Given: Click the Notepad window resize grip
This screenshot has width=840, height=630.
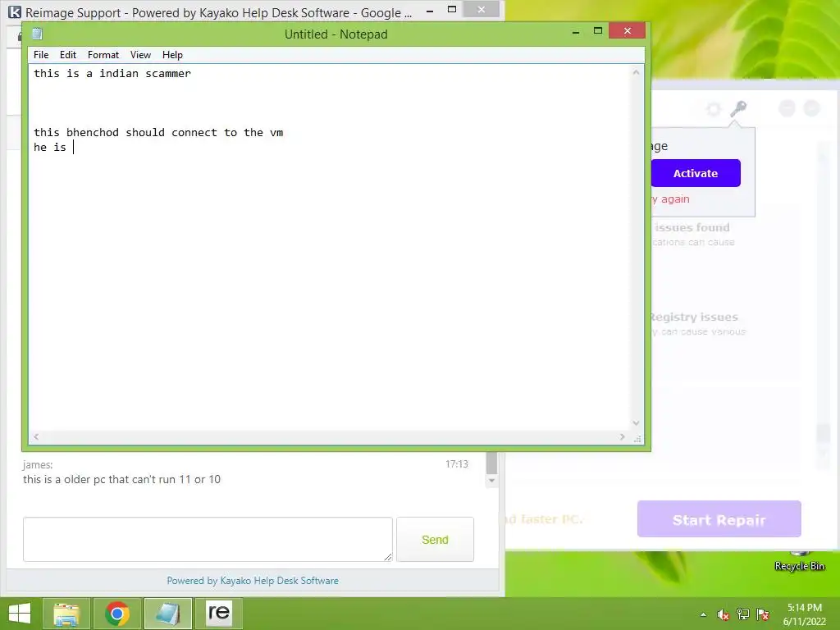Looking at the screenshot, I should (637, 438).
